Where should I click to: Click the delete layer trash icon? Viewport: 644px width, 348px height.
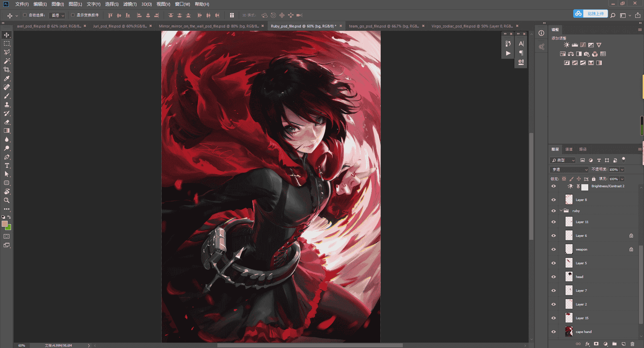coord(632,344)
